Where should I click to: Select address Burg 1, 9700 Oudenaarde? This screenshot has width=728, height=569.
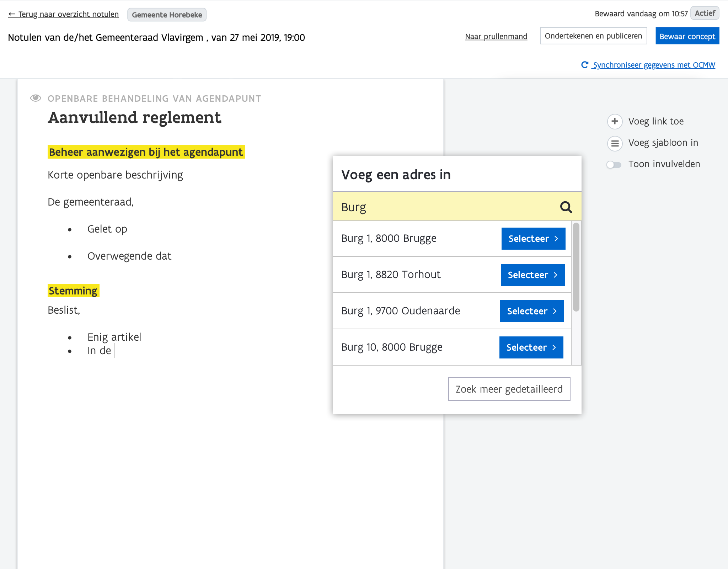(x=531, y=311)
